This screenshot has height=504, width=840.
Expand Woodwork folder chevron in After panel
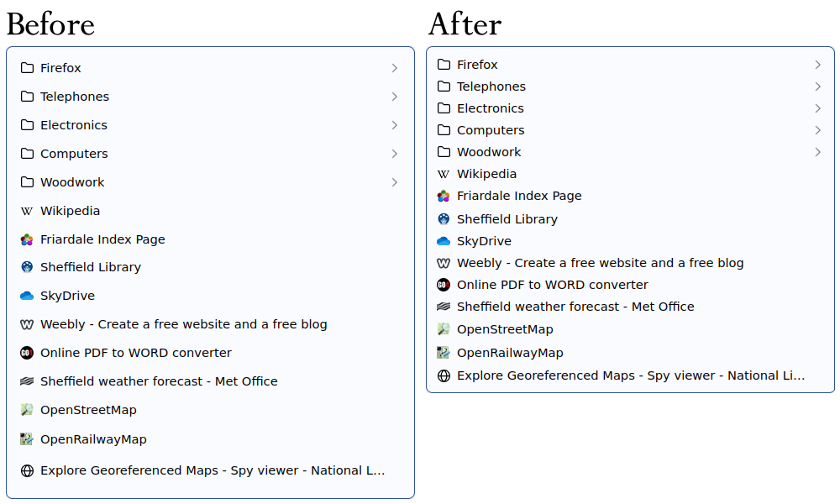pos(817,152)
